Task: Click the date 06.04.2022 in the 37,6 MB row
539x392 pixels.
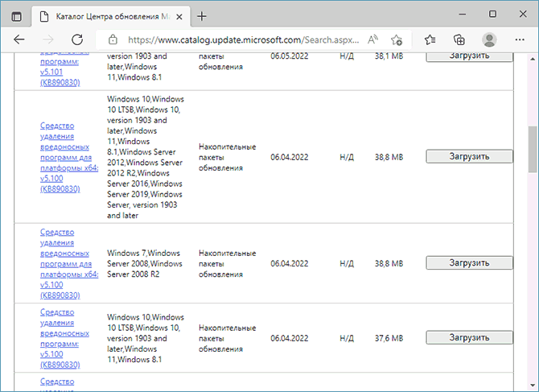Action: (x=290, y=338)
